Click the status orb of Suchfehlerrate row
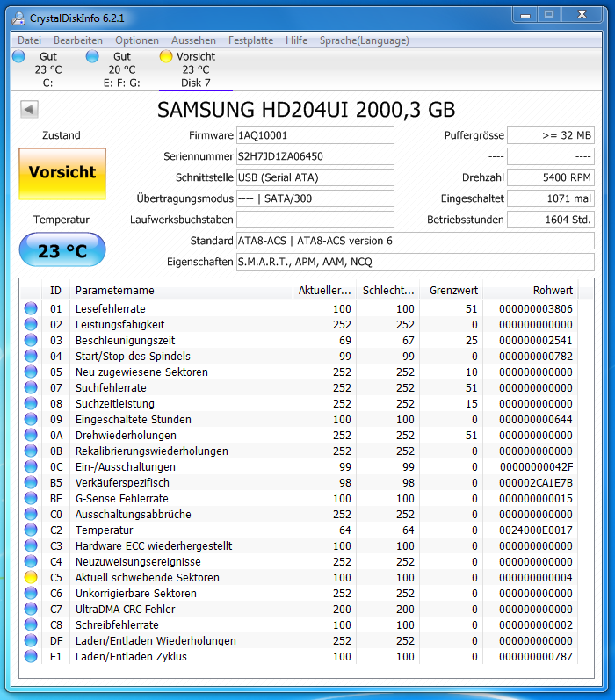The image size is (615, 700). 31,387
